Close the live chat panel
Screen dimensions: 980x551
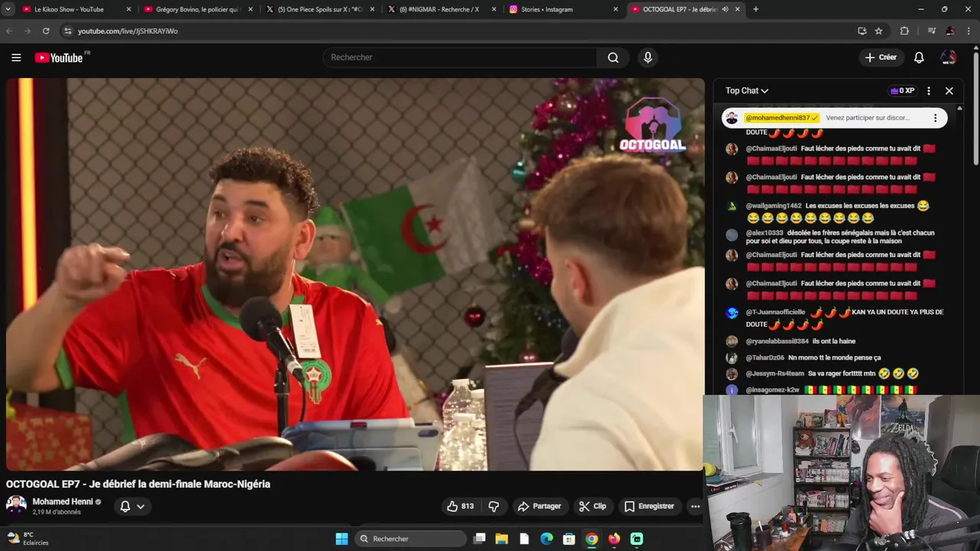click(x=949, y=90)
